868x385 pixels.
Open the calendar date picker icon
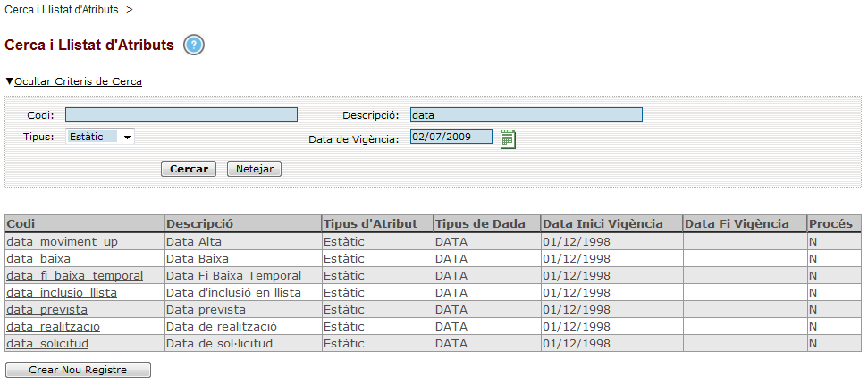click(508, 138)
